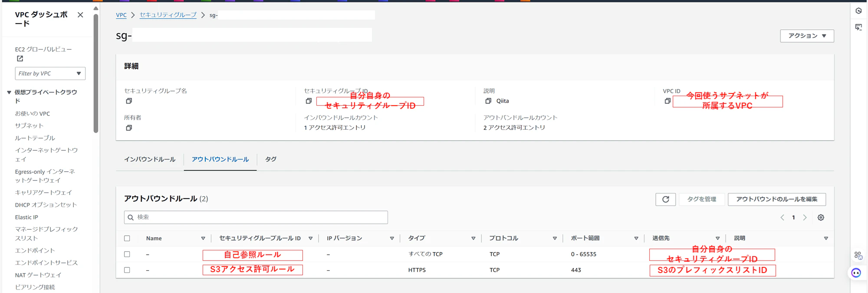868x293 pixels.
Task: Open the アクション dropdown menu
Action: coord(807,36)
